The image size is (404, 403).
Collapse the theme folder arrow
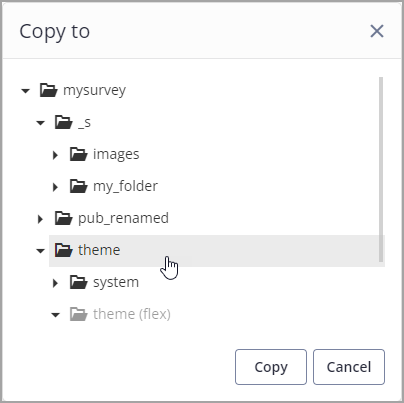pyautogui.click(x=40, y=251)
